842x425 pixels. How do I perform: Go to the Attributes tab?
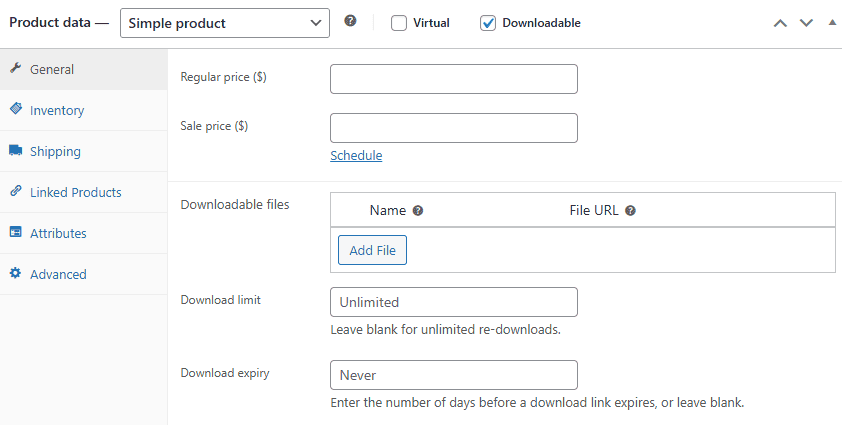coord(84,233)
